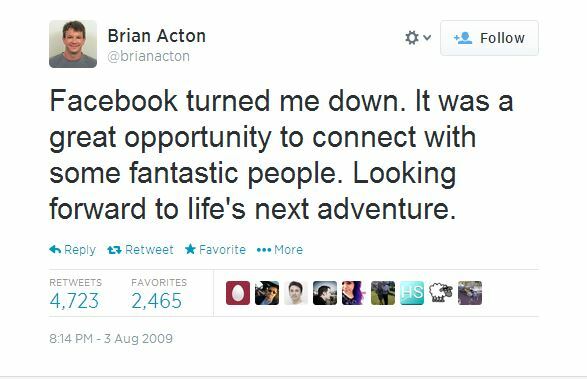Click the sheep avatar
Viewport: 587px width, 379px height.
tap(441, 293)
